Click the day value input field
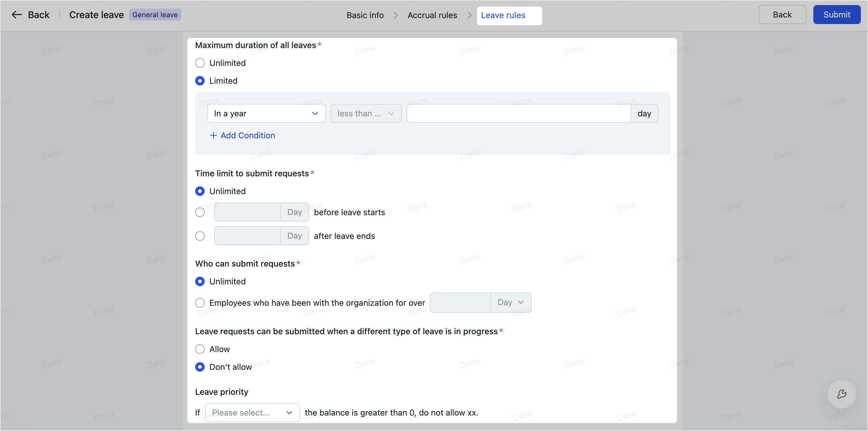Screen dimensions: 868x431 518,113
